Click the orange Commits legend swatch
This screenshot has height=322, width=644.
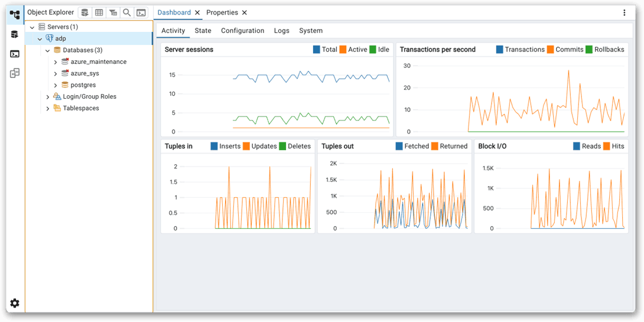pos(551,50)
